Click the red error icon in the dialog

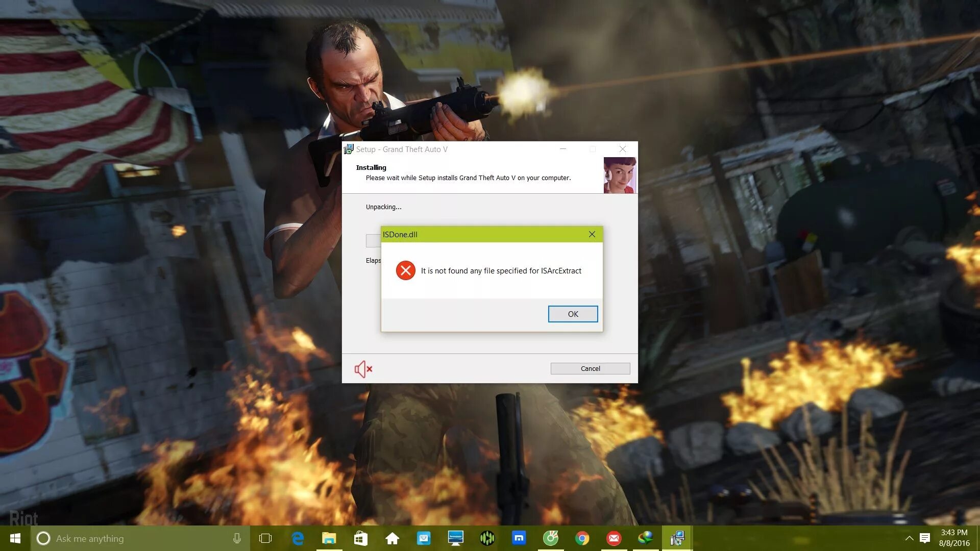[406, 270]
